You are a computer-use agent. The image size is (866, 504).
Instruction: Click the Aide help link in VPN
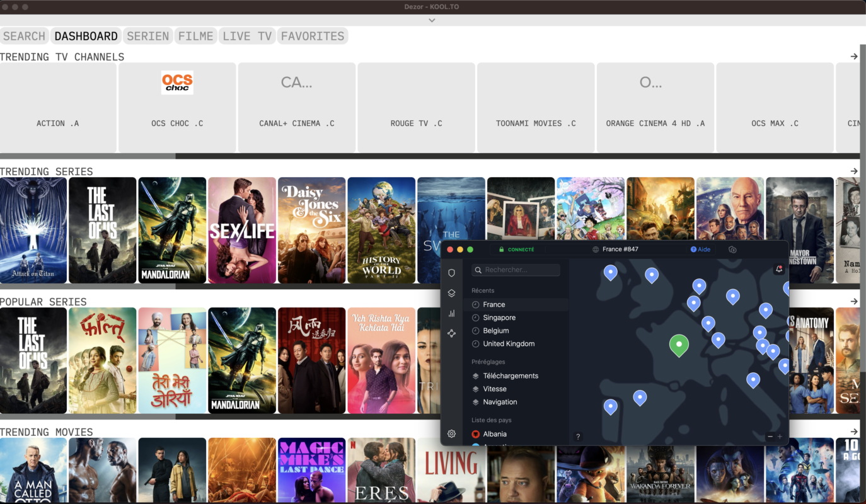click(700, 249)
